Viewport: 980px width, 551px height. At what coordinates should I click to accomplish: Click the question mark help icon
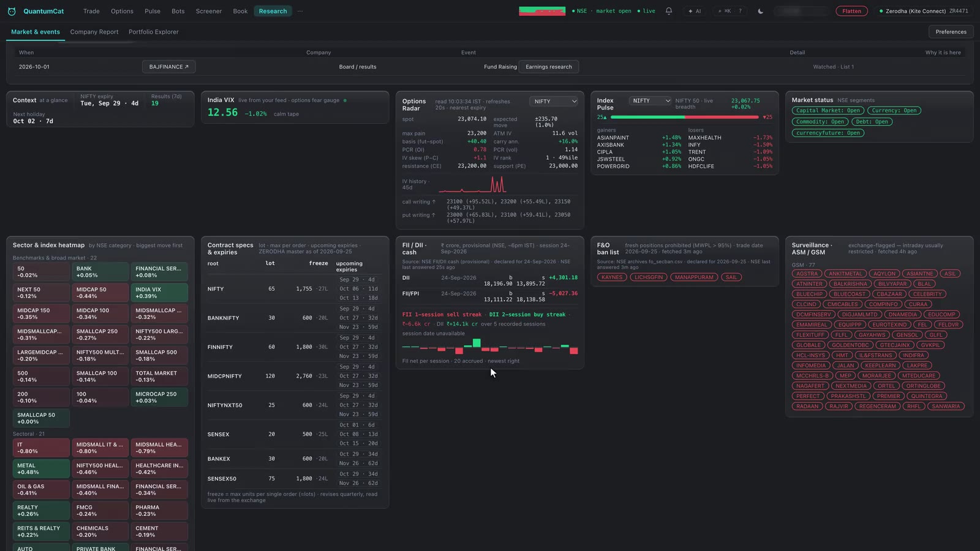[x=740, y=11]
